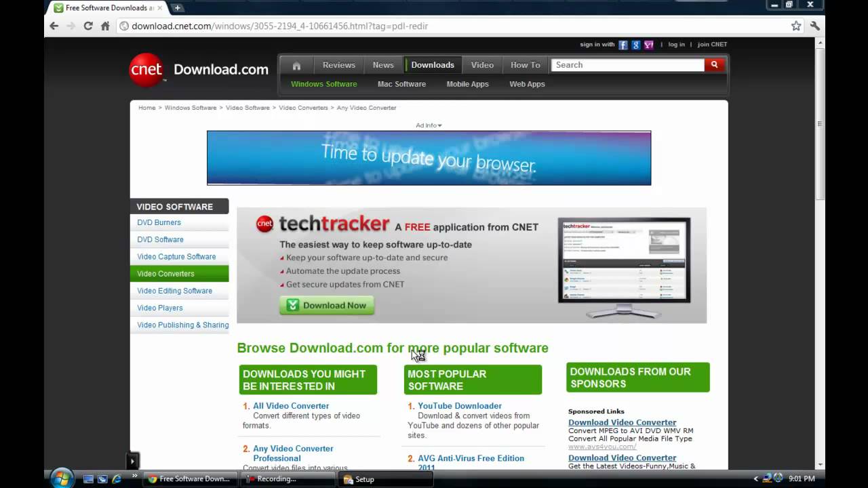Click the Home breadcrumb link

[x=147, y=108]
